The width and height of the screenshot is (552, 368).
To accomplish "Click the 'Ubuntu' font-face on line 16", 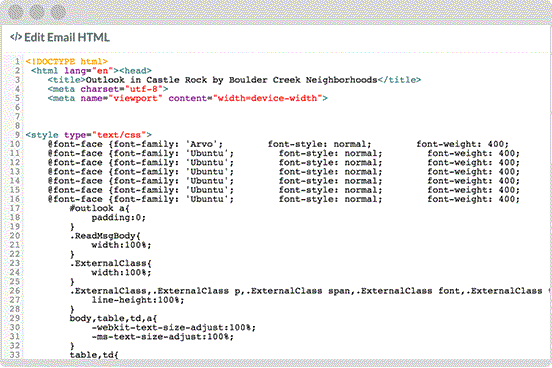I will click(141, 199).
